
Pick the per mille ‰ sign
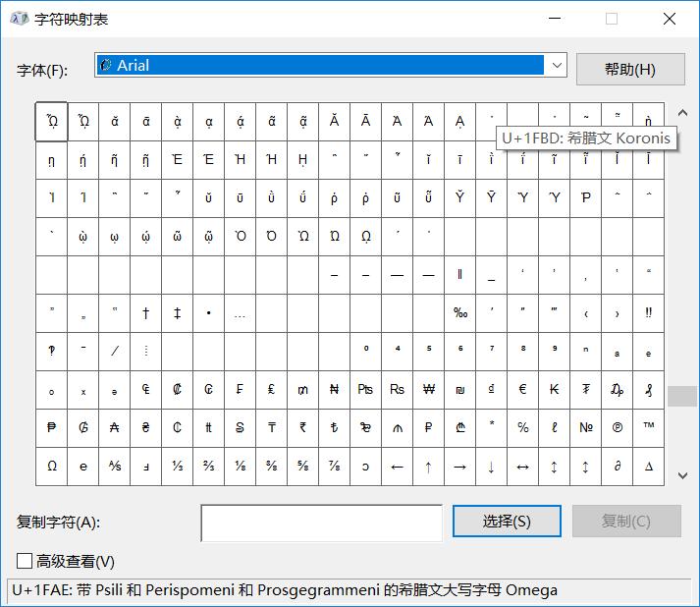[459, 313]
